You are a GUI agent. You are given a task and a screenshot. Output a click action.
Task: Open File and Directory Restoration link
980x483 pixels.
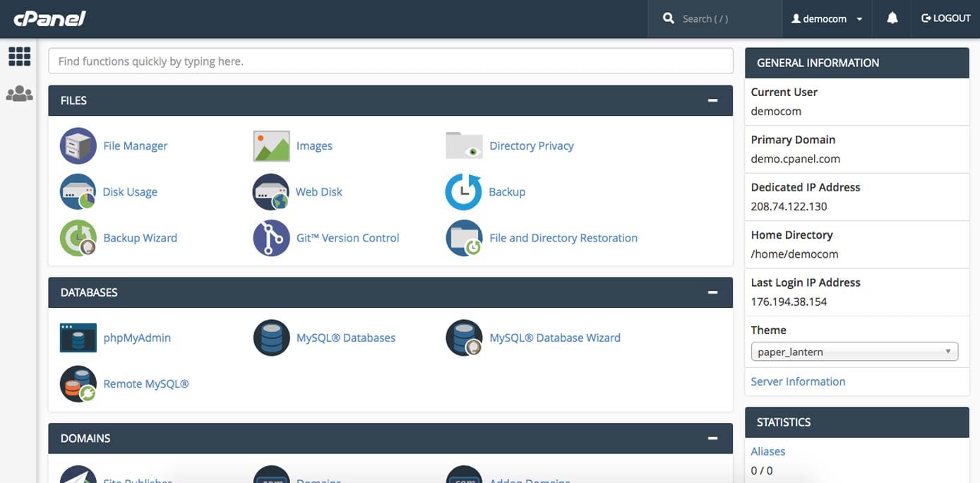[563, 238]
